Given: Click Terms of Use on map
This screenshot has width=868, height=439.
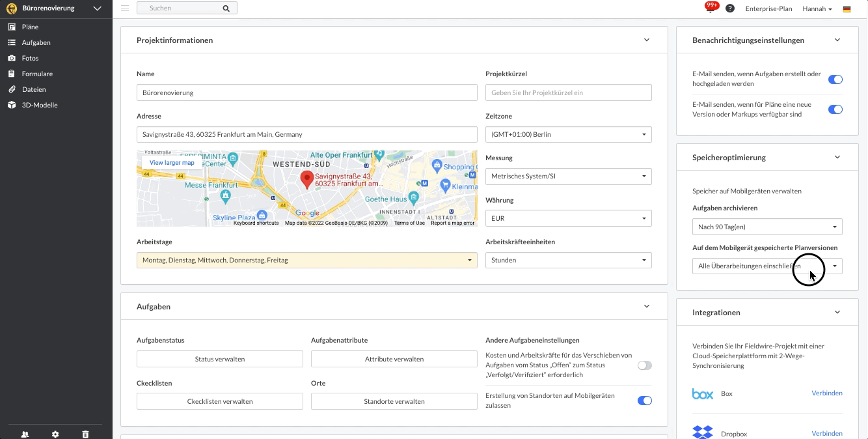Looking at the screenshot, I should point(409,223).
